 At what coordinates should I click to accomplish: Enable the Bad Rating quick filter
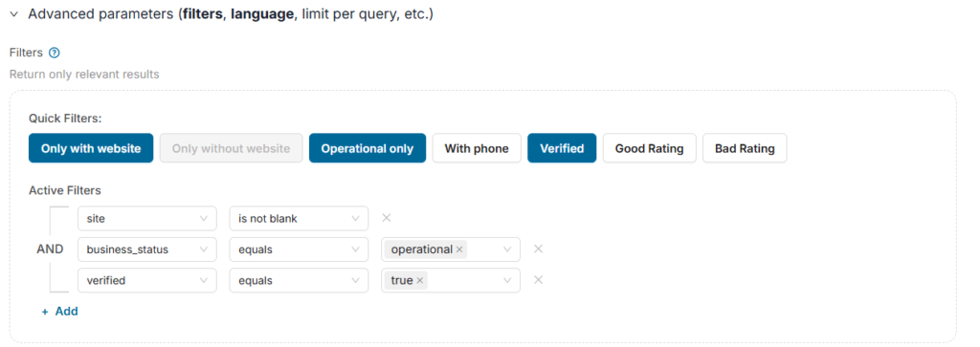[745, 148]
